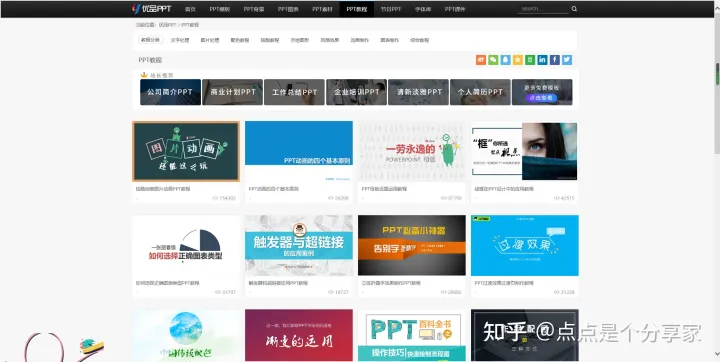Focus the search input field
The width and height of the screenshot is (720, 362).
[543, 9]
